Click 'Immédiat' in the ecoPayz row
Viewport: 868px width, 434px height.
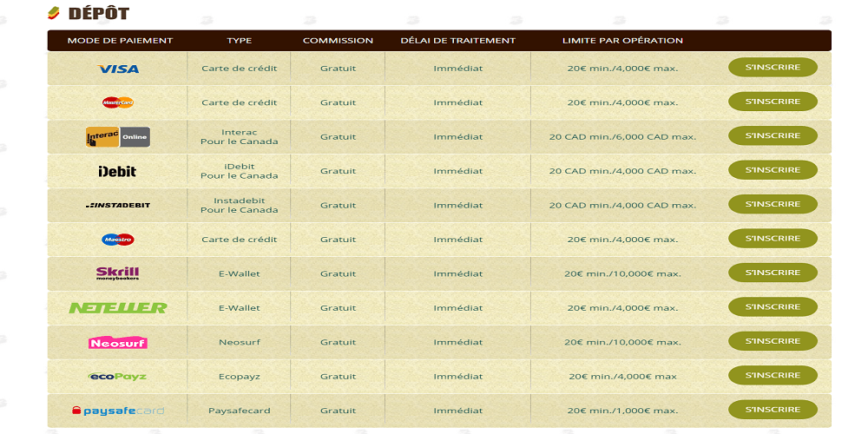[x=457, y=377]
